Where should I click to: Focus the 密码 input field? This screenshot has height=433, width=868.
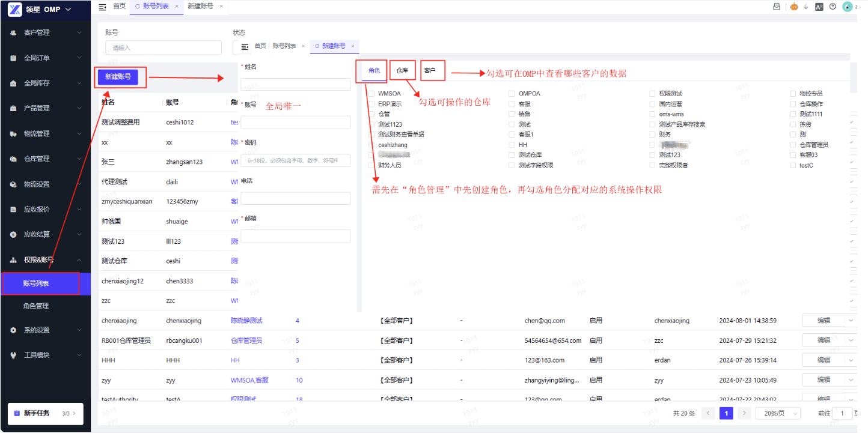[296, 160]
